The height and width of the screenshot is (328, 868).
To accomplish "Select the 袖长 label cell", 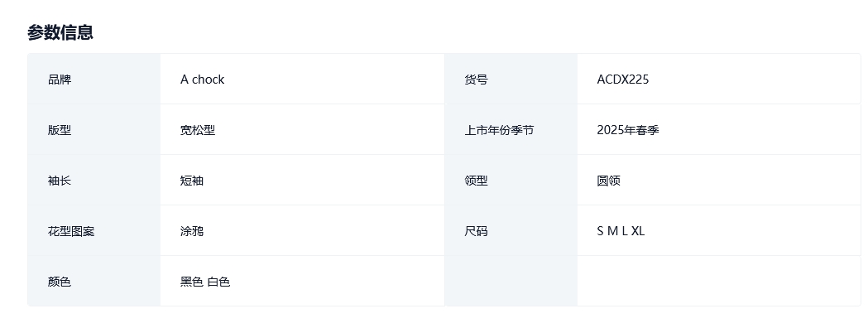I will 94,180.
